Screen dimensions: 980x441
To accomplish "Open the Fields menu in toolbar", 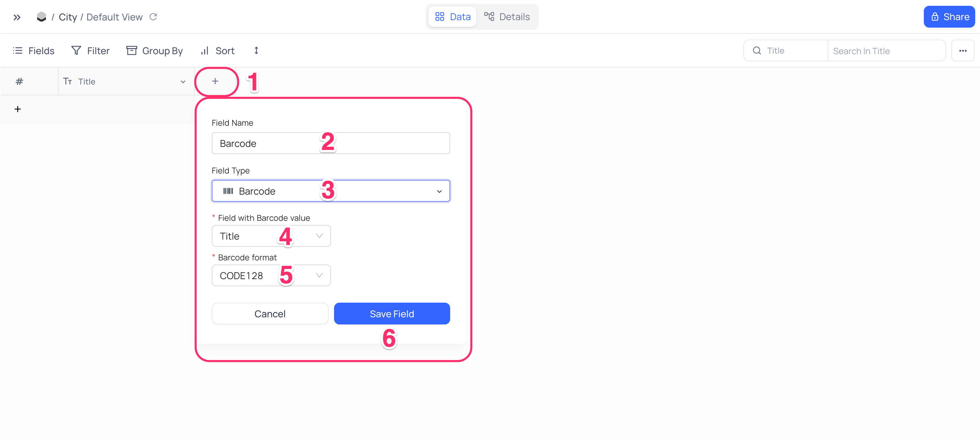I will point(34,51).
